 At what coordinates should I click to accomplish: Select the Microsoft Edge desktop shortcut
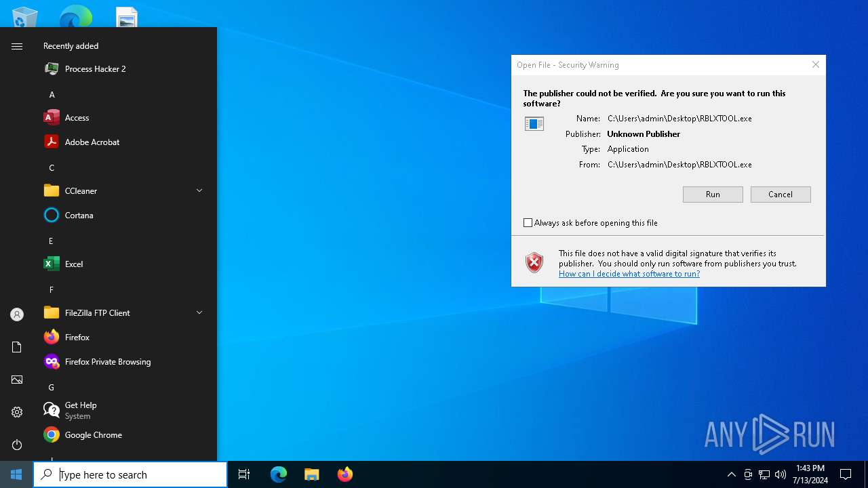(75, 16)
